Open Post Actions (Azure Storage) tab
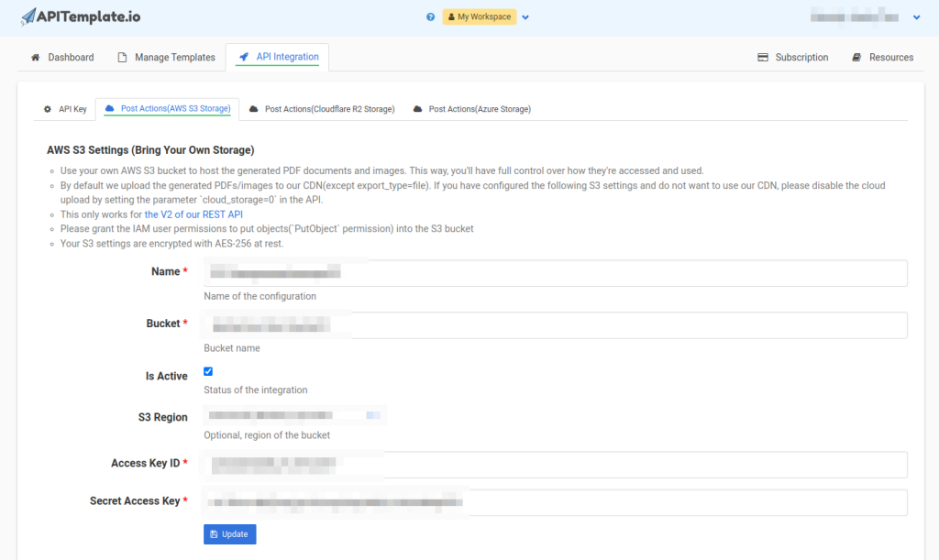 tap(471, 109)
